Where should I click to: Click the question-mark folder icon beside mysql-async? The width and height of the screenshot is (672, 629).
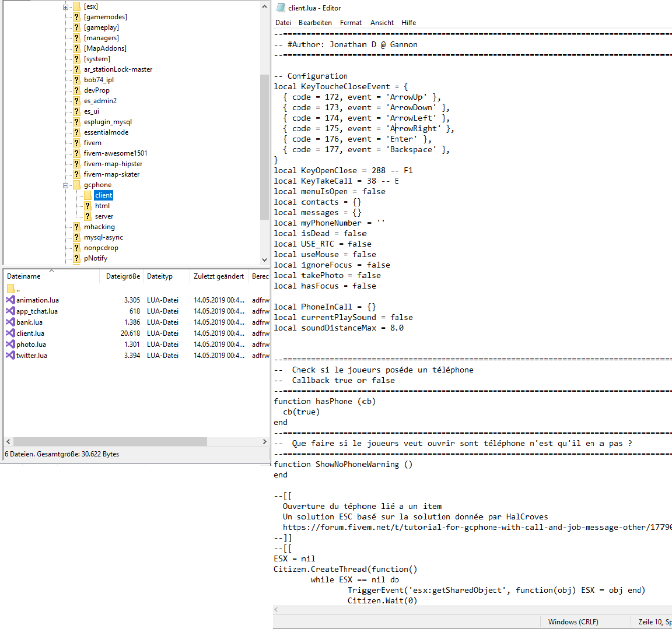(x=76, y=237)
